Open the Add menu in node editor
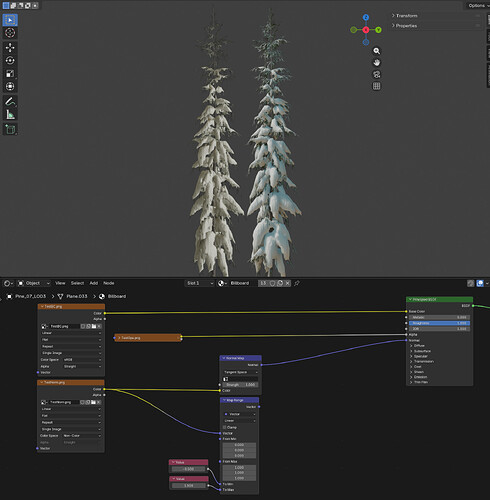This screenshot has width=490, height=500. coord(94,283)
